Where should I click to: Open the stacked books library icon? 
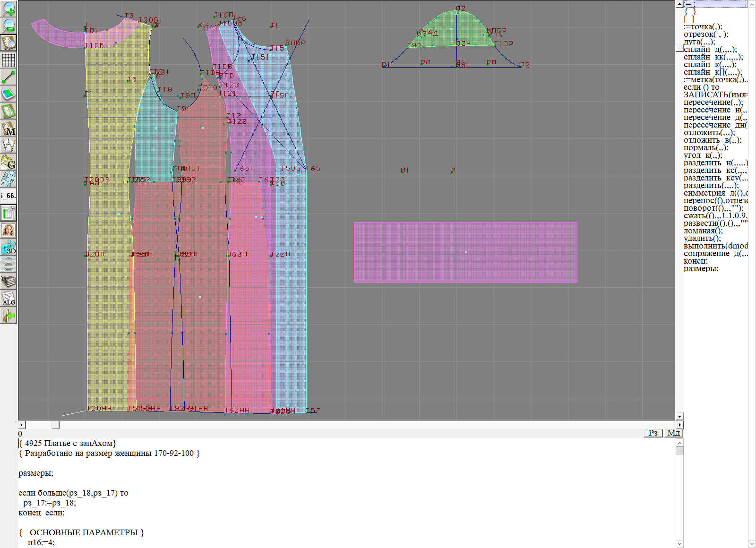point(9,282)
